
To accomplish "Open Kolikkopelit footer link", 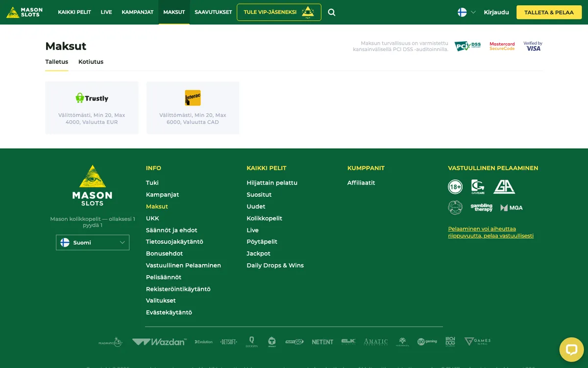I will click(265, 218).
